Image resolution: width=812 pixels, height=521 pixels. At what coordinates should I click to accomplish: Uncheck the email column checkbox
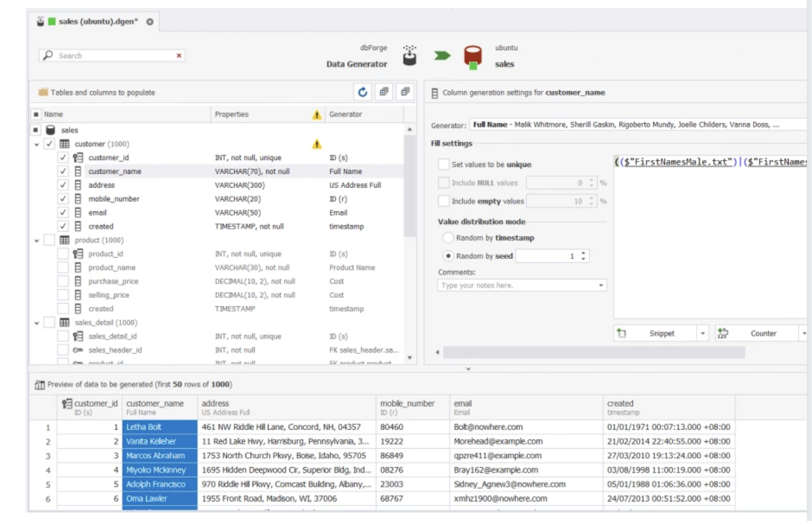[x=63, y=213]
